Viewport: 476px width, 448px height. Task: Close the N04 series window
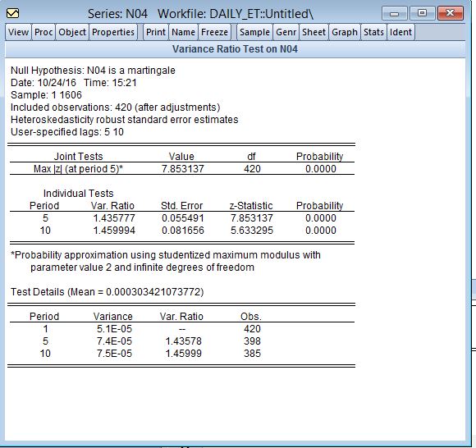click(x=451, y=13)
